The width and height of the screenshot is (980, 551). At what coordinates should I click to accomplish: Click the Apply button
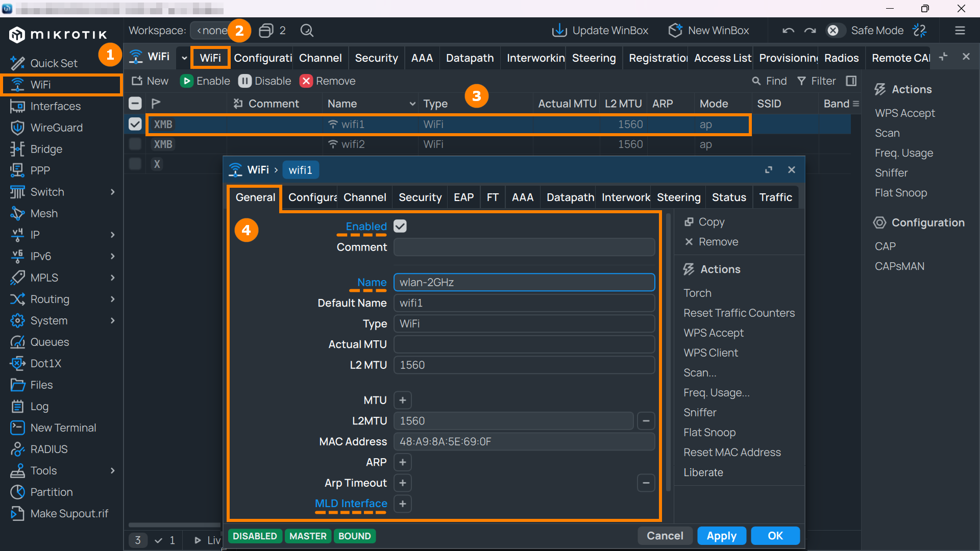click(x=722, y=536)
